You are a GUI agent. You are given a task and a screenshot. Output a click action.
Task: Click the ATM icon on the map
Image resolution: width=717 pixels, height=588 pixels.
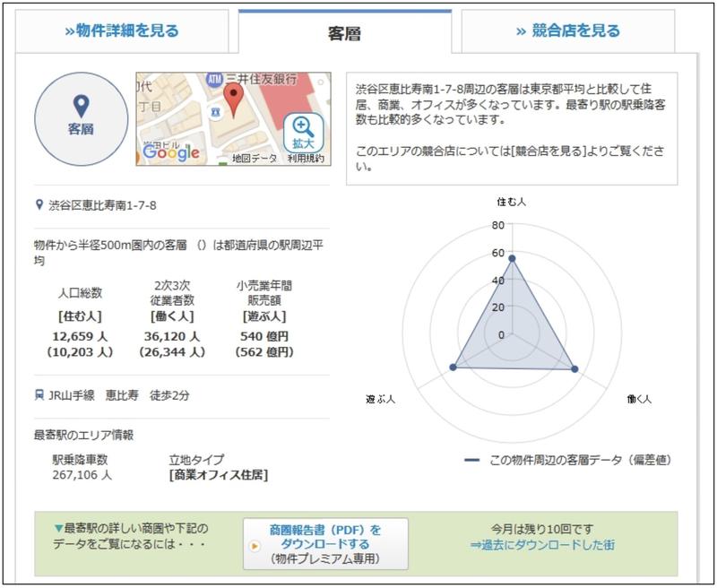tap(214, 80)
